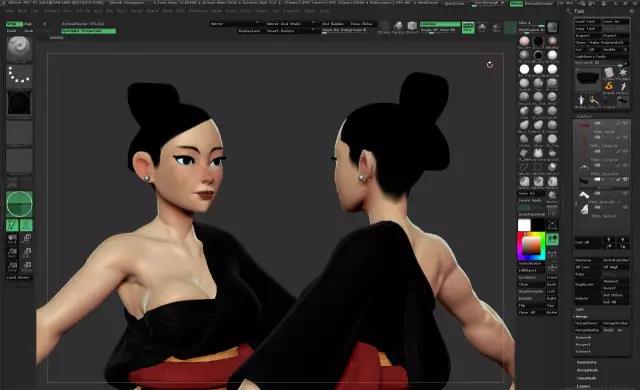Click the Del Hidden button
The image size is (640, 390).
click(333, 24)
